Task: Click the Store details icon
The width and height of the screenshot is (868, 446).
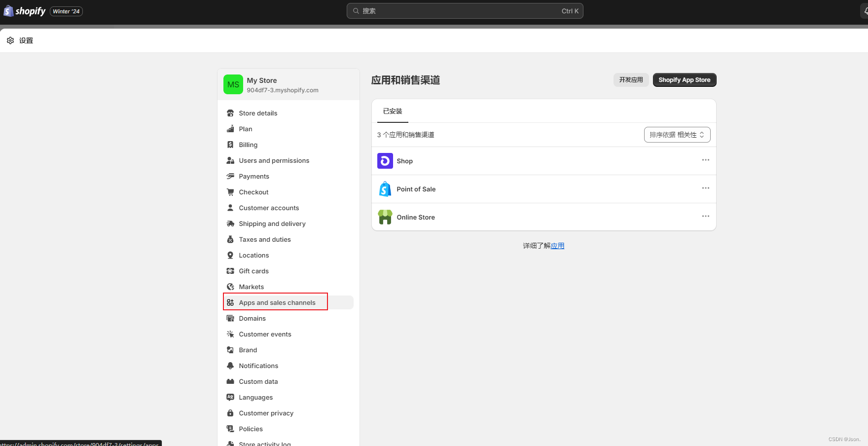Action: tap(230, 113)
